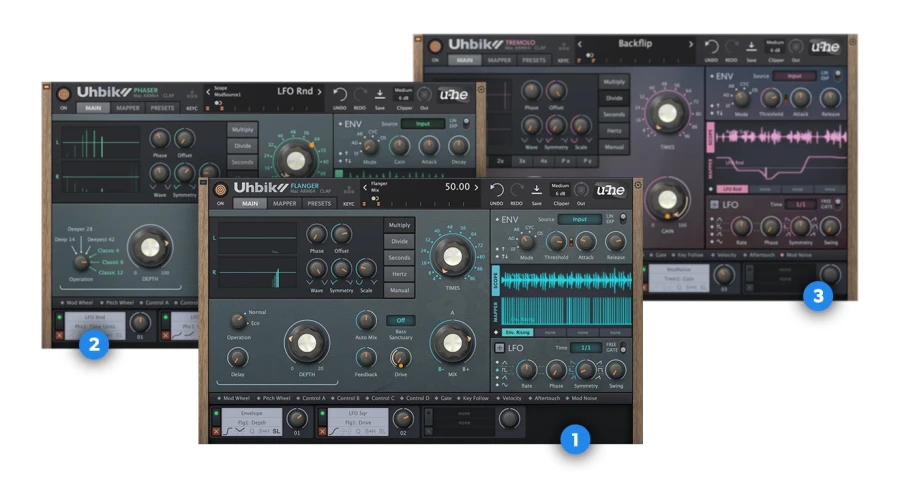This screenshot has height=479, width=900.
Task: Open LFO Sqr source selector in mod slot 02
Action: [358, 413]
